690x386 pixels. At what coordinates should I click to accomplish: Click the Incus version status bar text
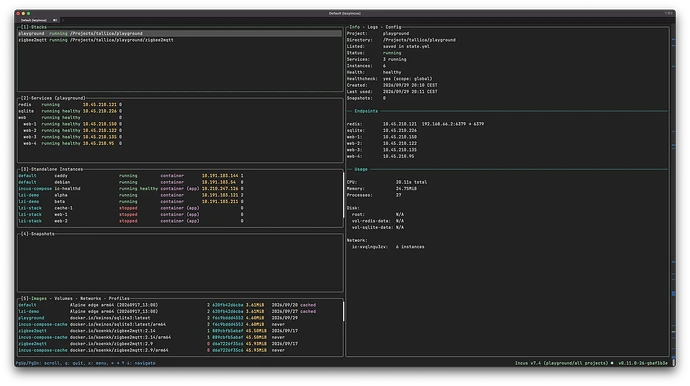pyautogui.click(x=562, y=363)
